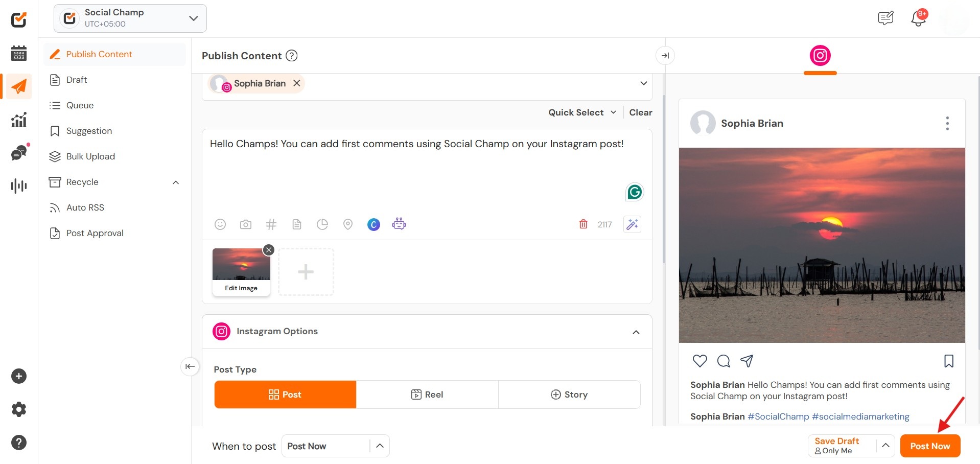This screenshot has width=980, height=464.
Task: Go to Bulk Upload menu item
Action: coord(90,156)
